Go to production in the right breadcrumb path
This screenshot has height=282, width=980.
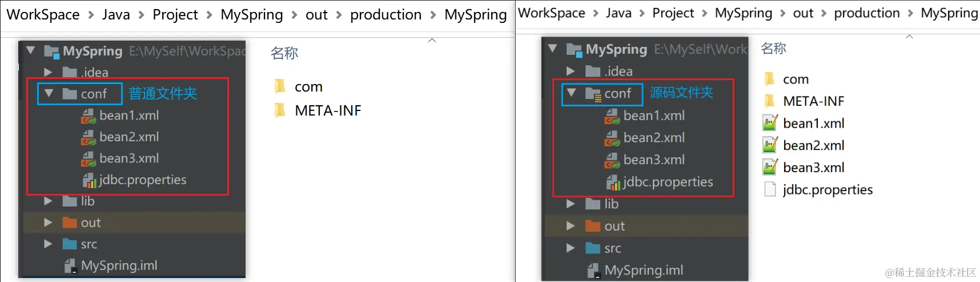tap(867, 13)
